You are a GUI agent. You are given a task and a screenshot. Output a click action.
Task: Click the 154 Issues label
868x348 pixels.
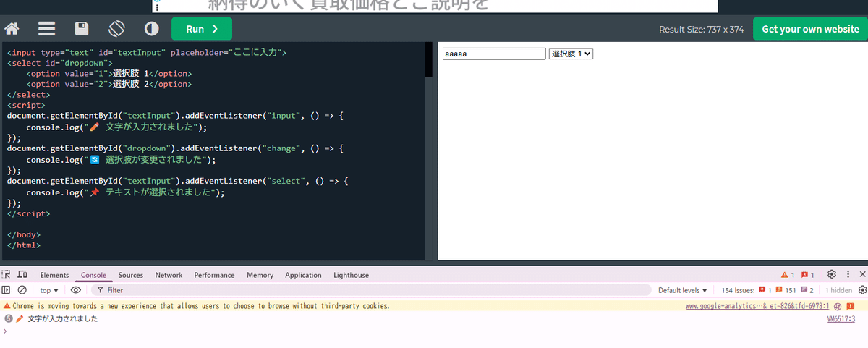pyautogui.click(x=738, y=290)
